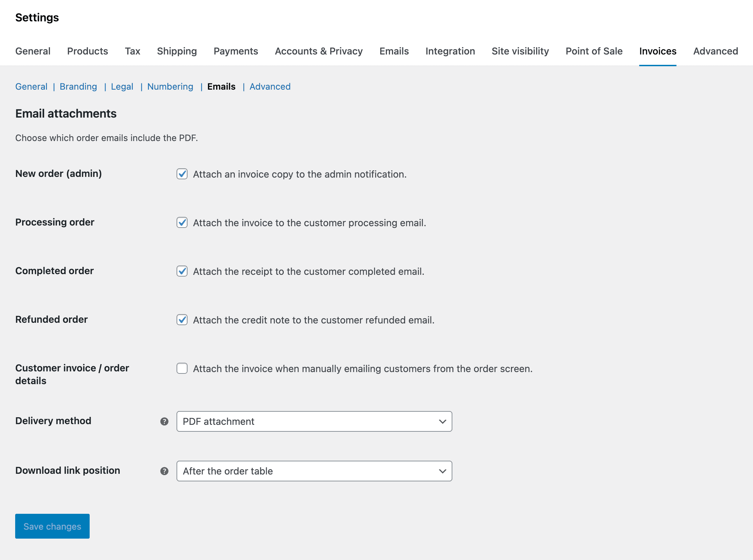This screenshot has width=753, height=560.
Task: Open the Products settings tab
Action: (x=88, y=51)
